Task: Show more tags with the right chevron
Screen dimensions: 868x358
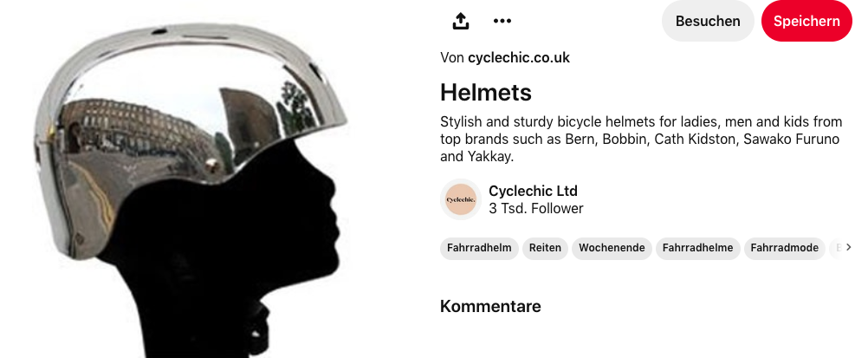Action: (849, 247)
